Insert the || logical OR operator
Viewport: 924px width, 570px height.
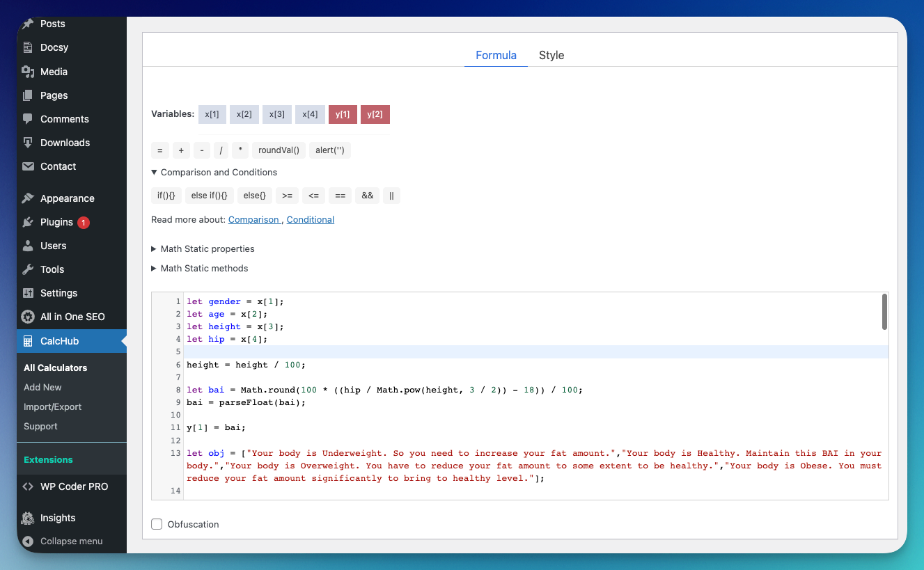point(391,196)
